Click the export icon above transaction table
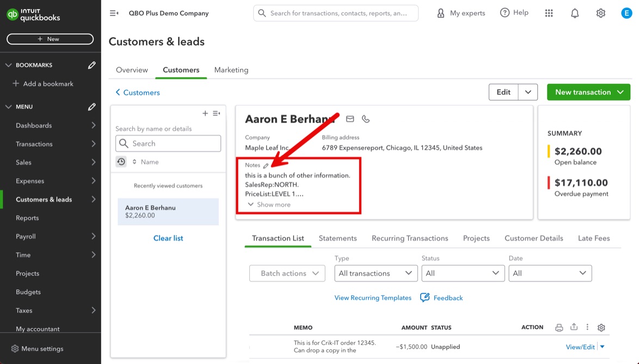The image size is (639, 364). click(x=574, y=327)
